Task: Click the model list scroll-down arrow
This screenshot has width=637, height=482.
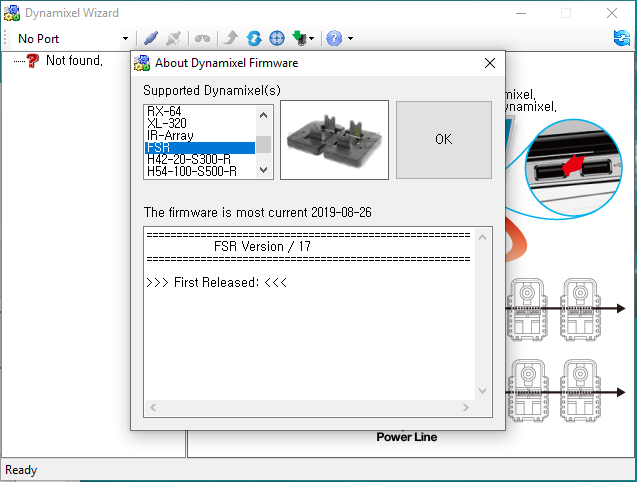Action: coord(264,169)
